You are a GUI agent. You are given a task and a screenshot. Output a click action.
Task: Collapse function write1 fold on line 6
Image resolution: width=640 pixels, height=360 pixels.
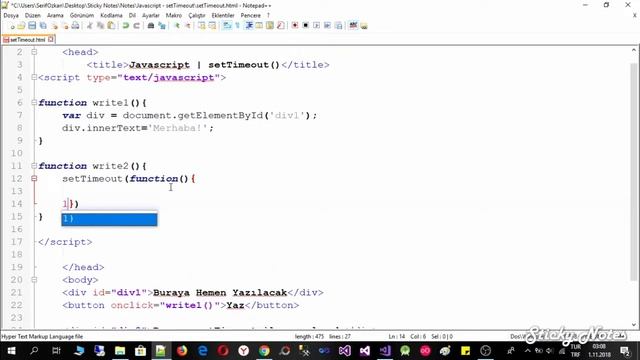click(34, 102)
